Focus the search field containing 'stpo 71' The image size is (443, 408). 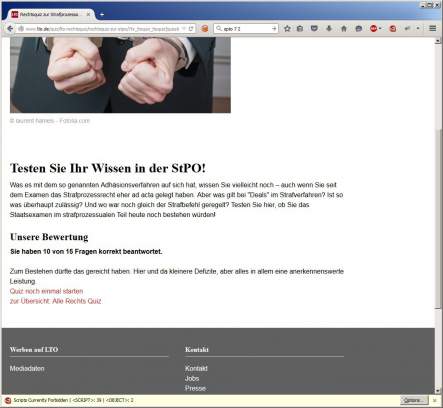click(x=246, y=29)
